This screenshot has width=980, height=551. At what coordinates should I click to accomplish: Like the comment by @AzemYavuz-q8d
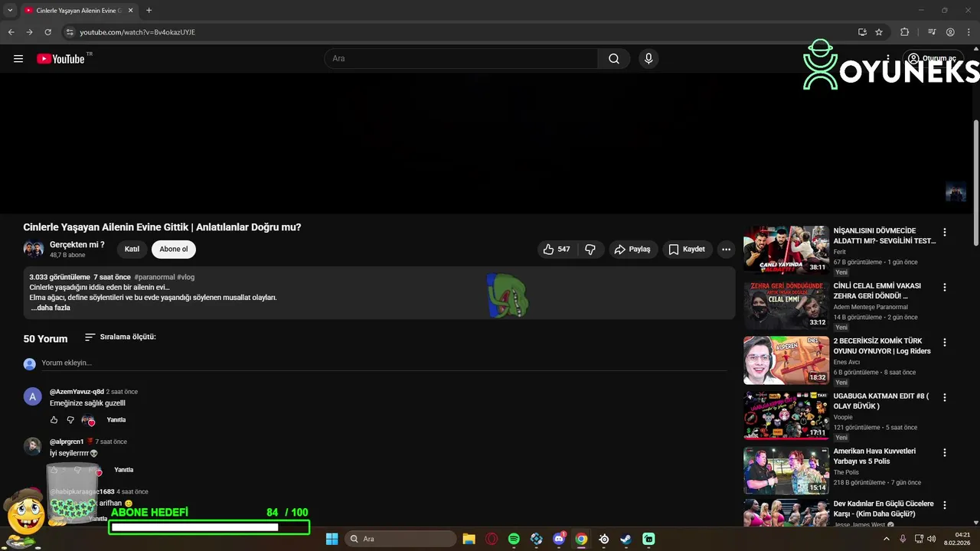click(54, 420)
